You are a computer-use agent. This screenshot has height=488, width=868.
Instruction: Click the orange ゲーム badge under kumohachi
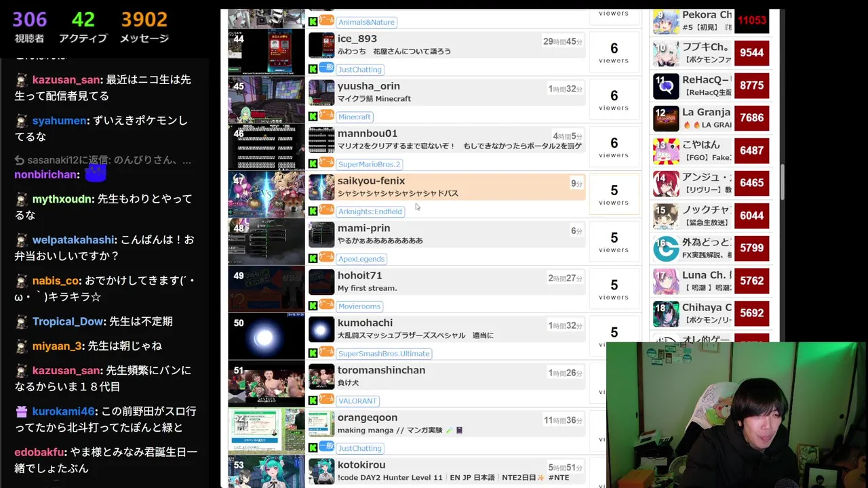[x=326, y=352]
